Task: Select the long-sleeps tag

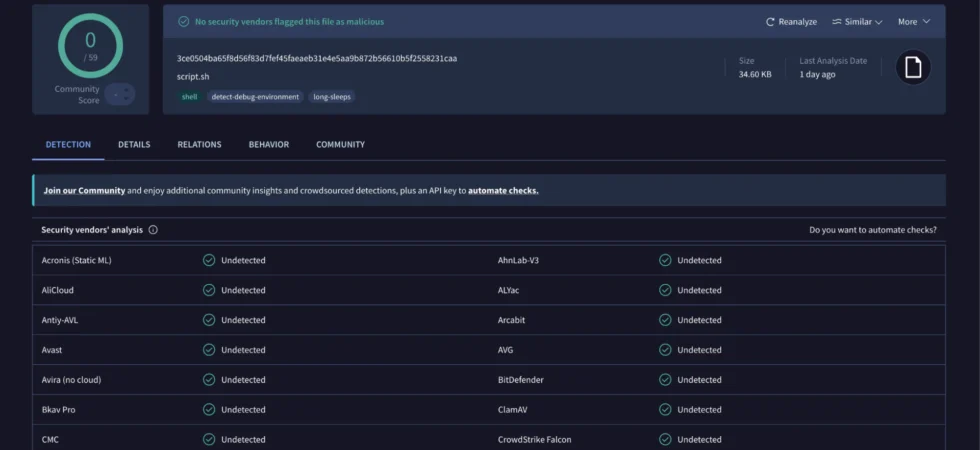Action: [x=332, y=97]
